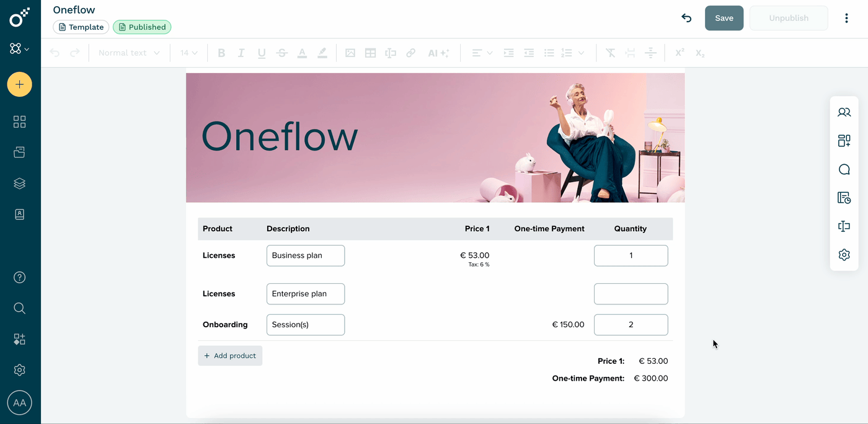Open the comments panel icon
The width and height of the screenshot is (868, 424).
[x=844, y=169]
